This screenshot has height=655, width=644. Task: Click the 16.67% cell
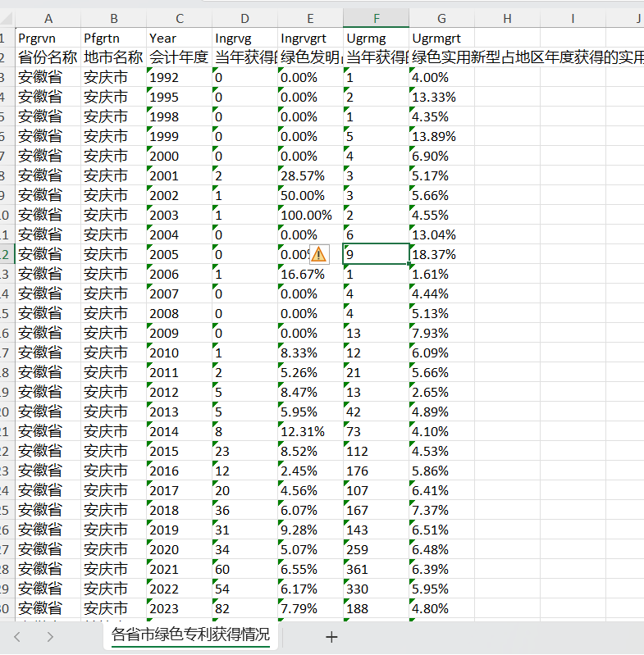pyautogui.click(x=310, y=274)
